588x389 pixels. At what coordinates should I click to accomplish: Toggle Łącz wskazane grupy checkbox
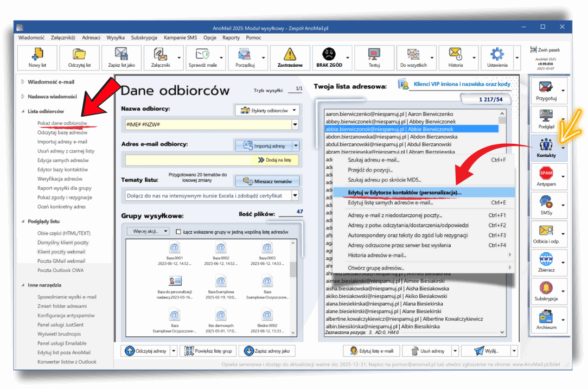(178, 232)
